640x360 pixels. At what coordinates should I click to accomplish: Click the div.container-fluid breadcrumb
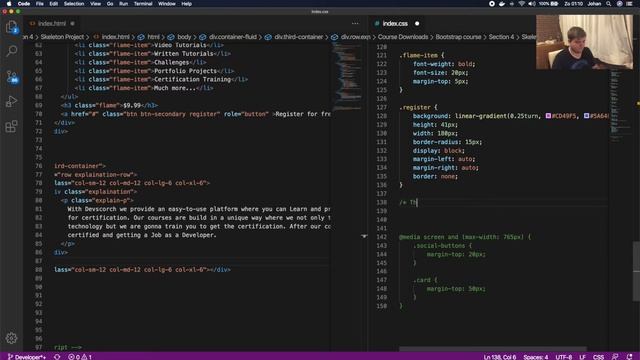233,37
